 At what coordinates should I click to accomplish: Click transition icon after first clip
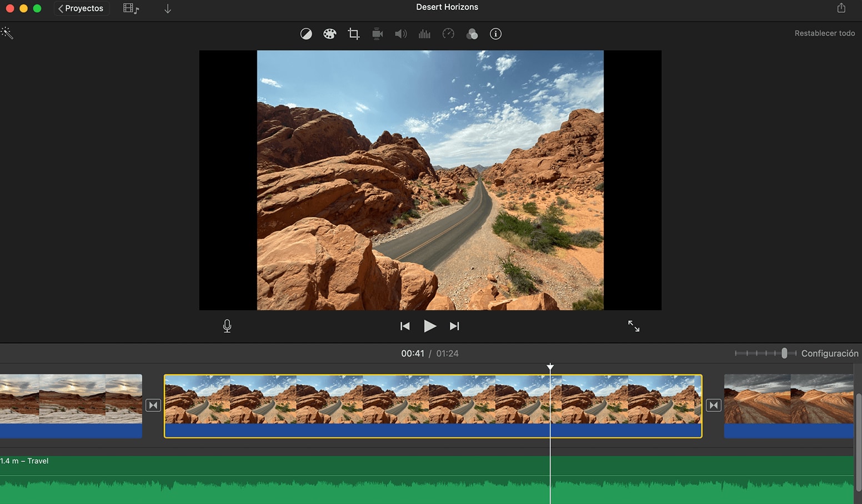(153, 405)
